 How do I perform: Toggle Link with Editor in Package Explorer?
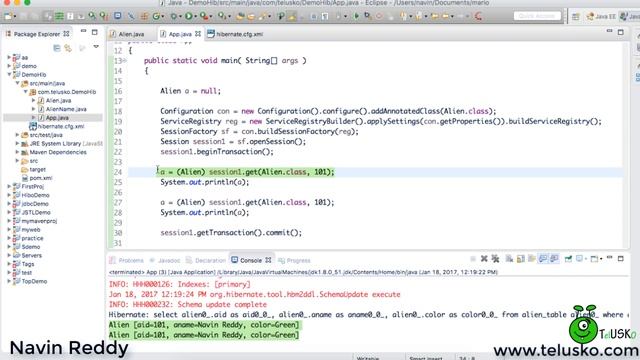click(x=68, y=48)
